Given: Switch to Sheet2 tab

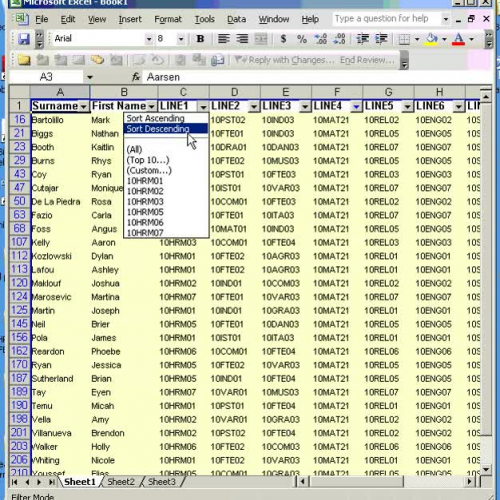Looking at the screenshot, I should pos(121,482).
